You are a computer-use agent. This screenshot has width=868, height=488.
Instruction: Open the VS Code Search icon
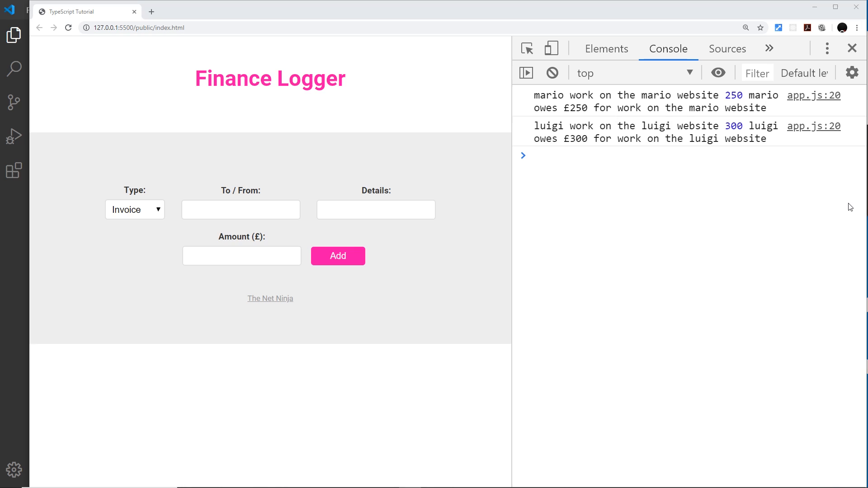(x=14, y=69)
